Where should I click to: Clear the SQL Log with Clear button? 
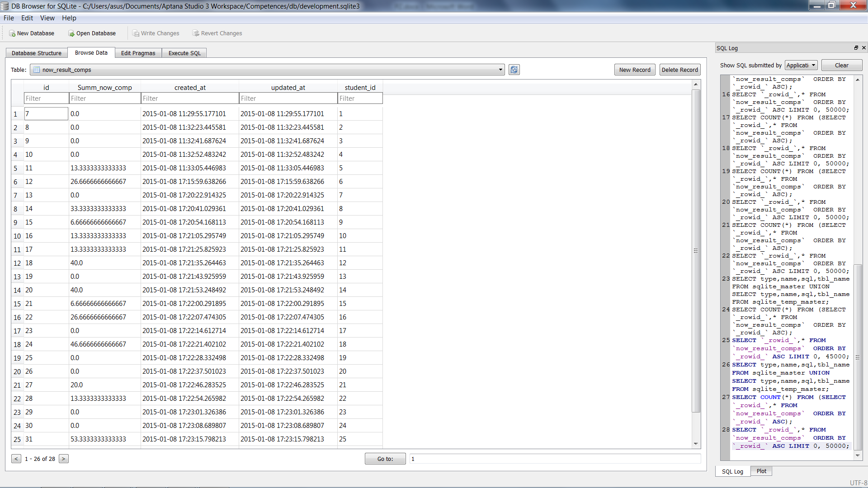(x=841, y=65)
